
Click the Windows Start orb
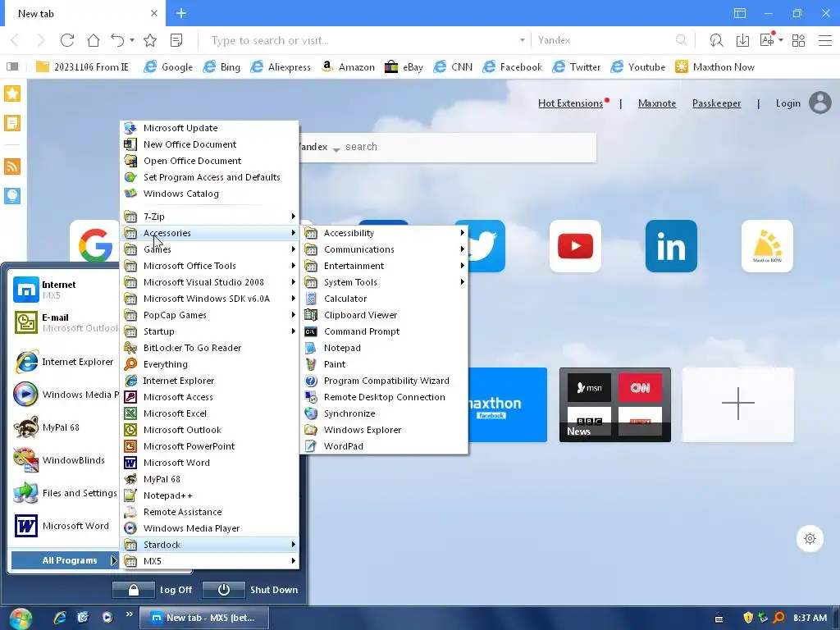[21, 619]
